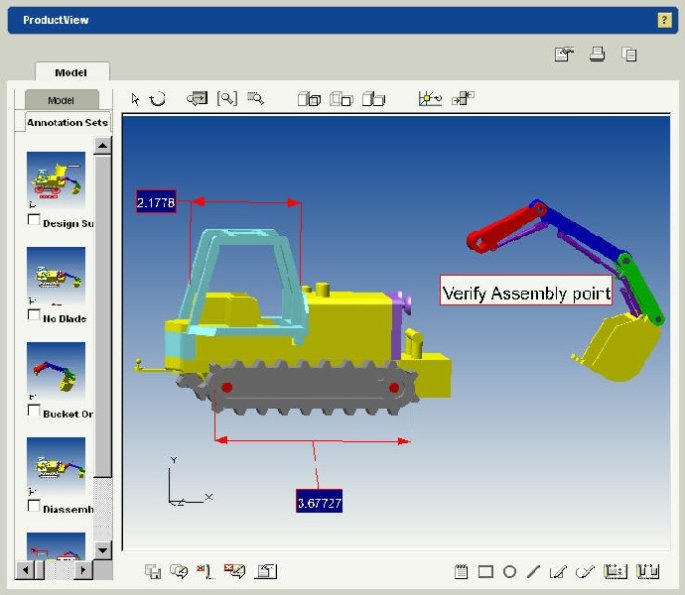Image resolution: width=685 pixels, height=595 pixels.
Task: Check the No Blade annotation set checkbox
Action: tap(34, 315)
